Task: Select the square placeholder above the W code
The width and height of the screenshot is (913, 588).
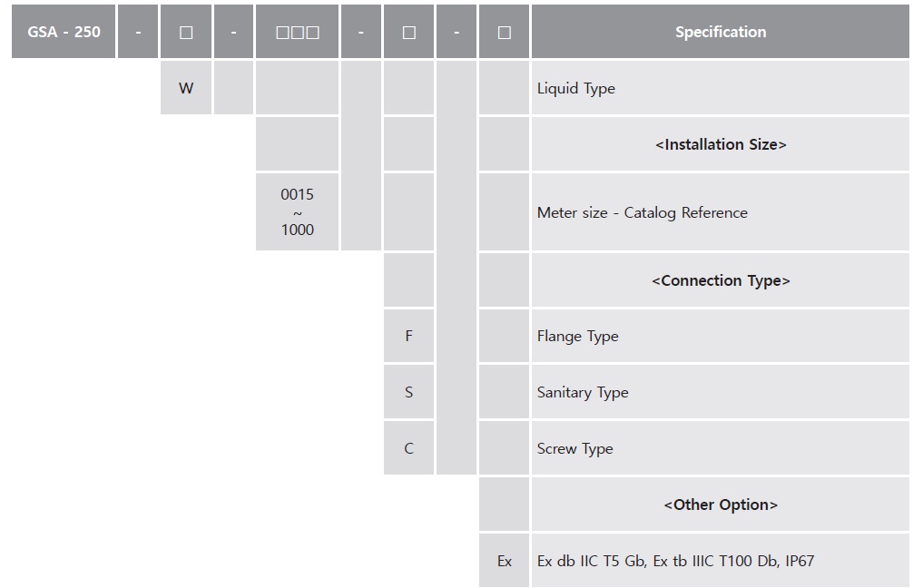Action: [186, 32]
